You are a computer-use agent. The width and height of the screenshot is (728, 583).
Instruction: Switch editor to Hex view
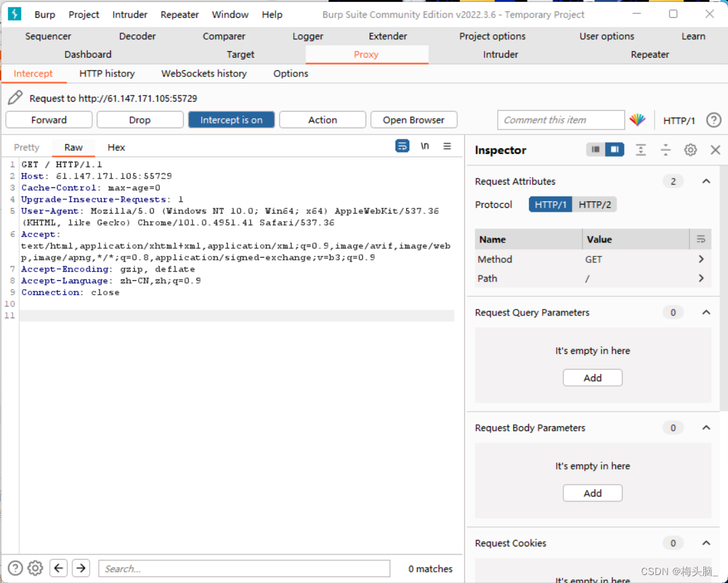116,147
